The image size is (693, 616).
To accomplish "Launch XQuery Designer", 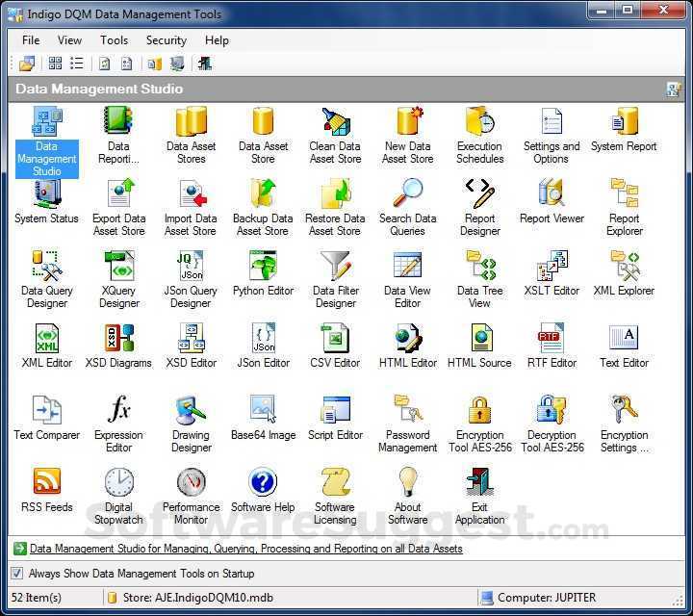I will (118, 279).
